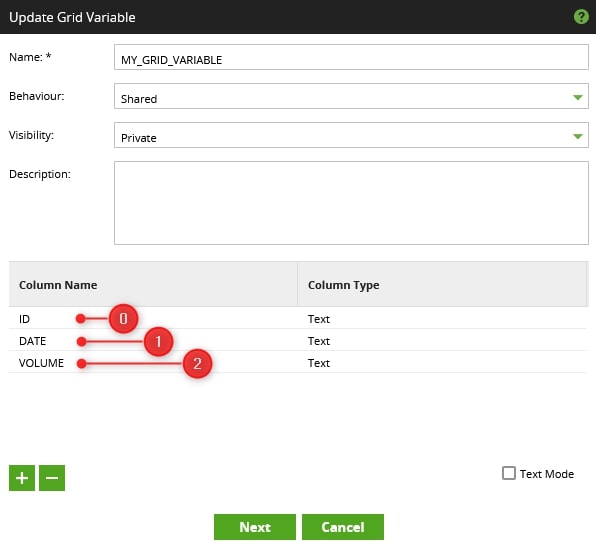
Task: Click red annotation marker 0
Action: pos(123,319)
